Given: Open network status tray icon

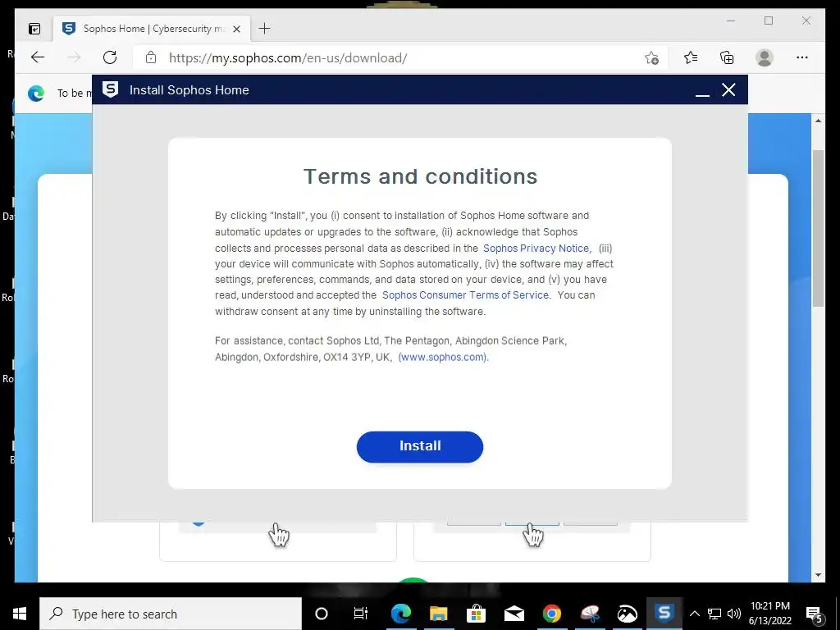Looking at the screenshot, I should (x=714, y=614).
